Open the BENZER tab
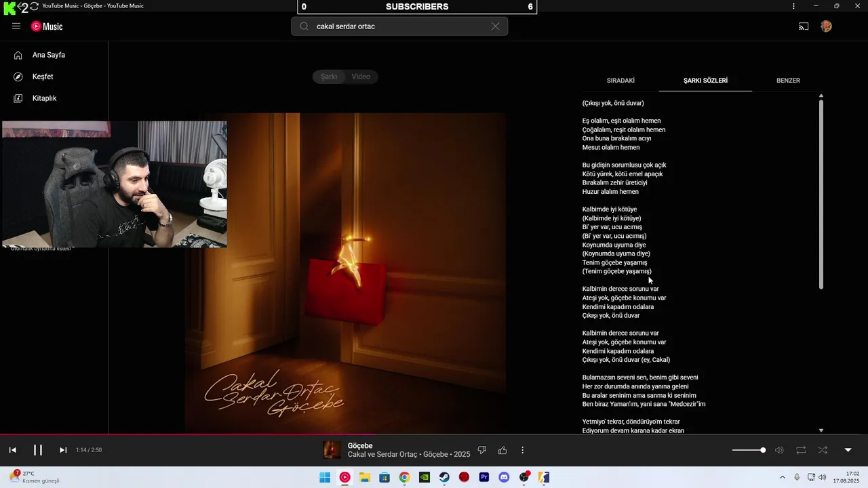This screenshot has width=868, height=488. click(788, 81)
